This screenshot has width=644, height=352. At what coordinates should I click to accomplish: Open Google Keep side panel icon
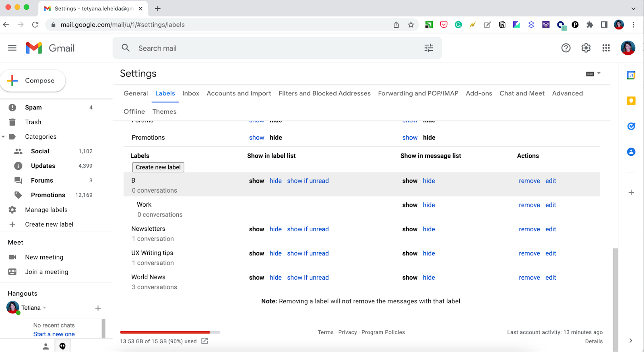[x=631, y=101]
